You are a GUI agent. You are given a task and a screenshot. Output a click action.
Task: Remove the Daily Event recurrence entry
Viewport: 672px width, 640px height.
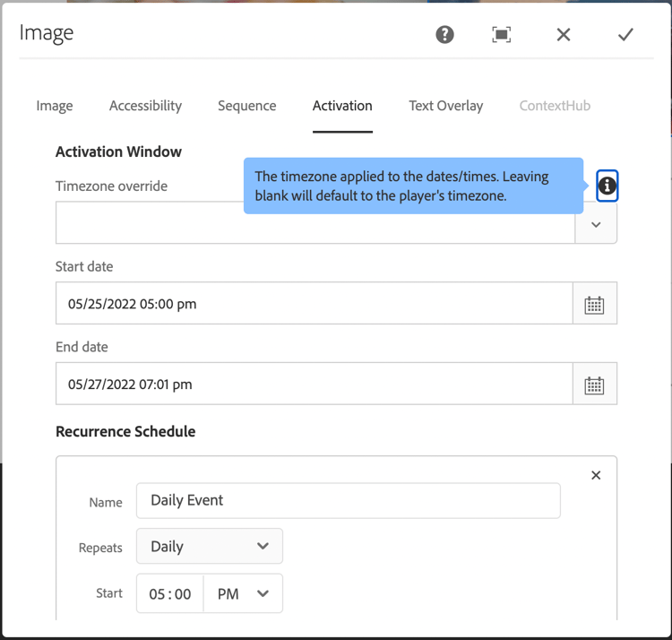click(x=596, y=475)
